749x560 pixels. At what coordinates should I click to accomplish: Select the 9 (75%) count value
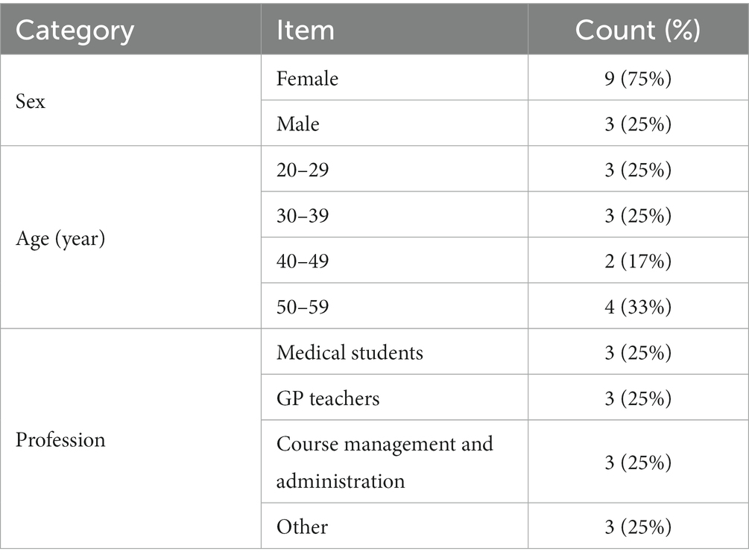(638, 77)
